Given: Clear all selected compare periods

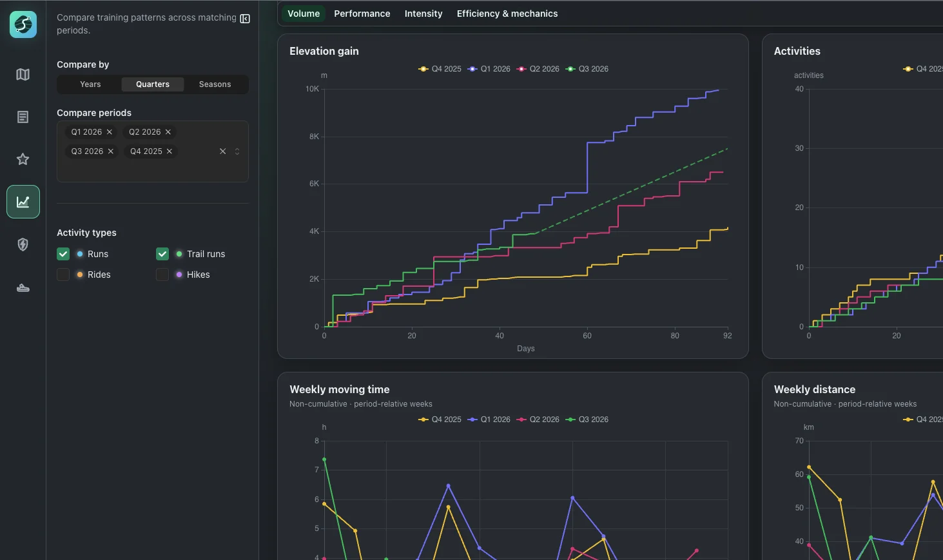Looking at the screenshot, I should point(222,151).
